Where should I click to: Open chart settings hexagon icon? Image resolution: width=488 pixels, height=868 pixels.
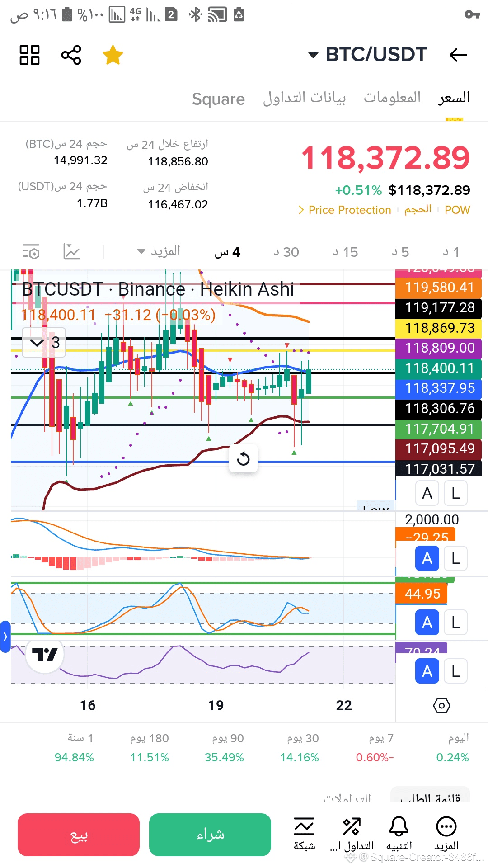click(x=441, y=705)
